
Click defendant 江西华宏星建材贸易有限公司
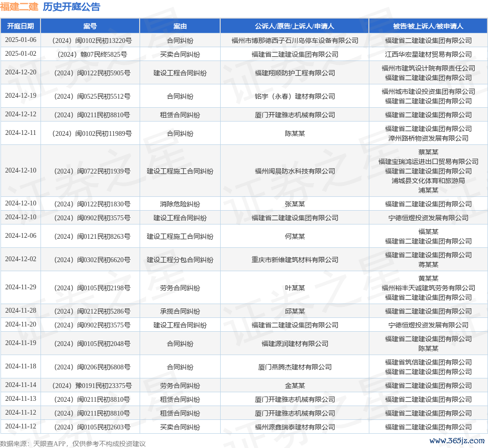tap(428, 54)
